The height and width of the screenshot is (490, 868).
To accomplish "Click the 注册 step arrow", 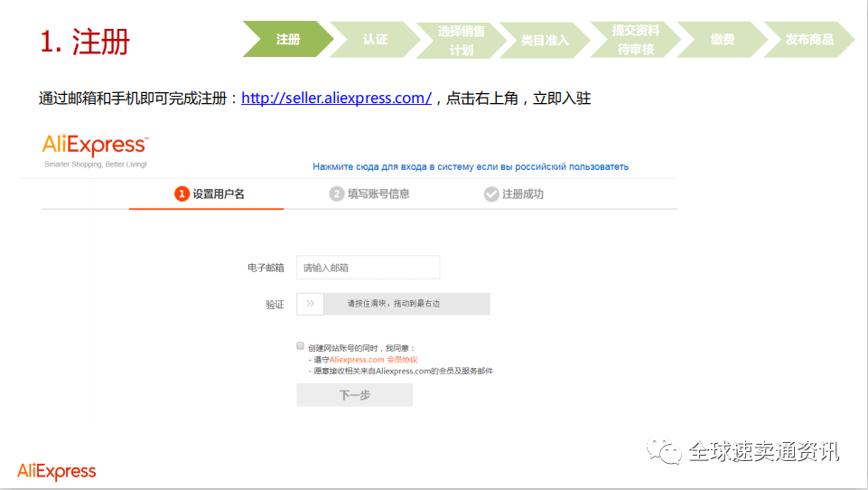I will point(288,40).
